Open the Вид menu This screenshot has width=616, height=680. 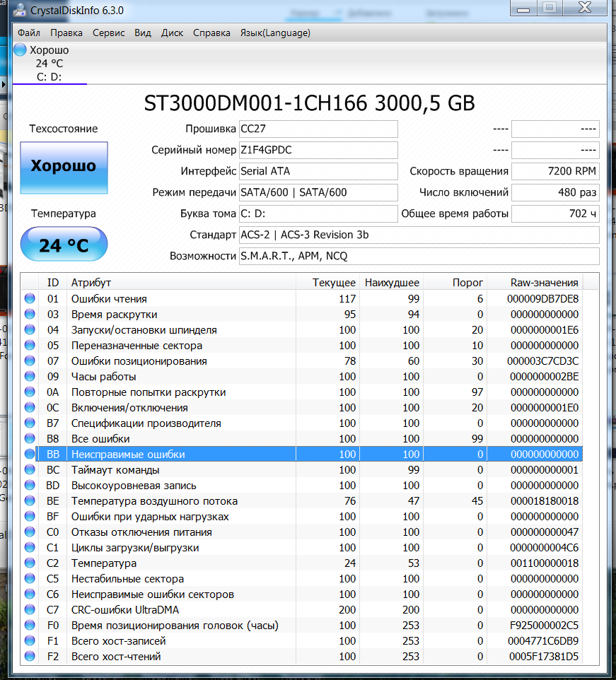[143, 33]
